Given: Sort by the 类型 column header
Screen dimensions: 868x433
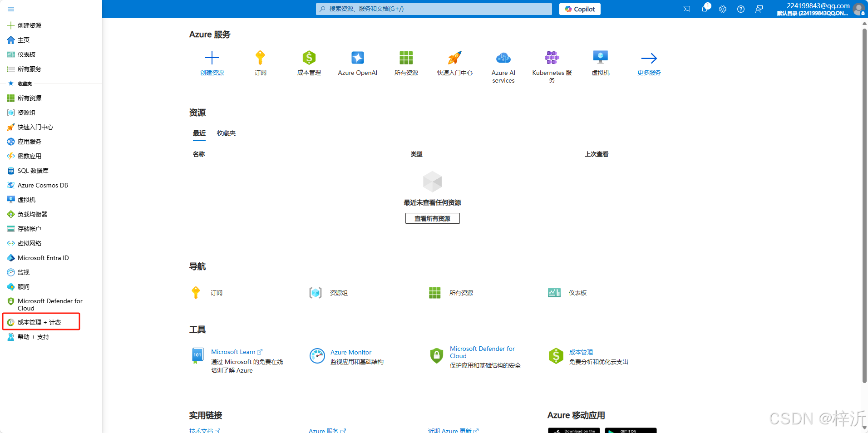Looking at the screenshot, I should tap(416, 154).
